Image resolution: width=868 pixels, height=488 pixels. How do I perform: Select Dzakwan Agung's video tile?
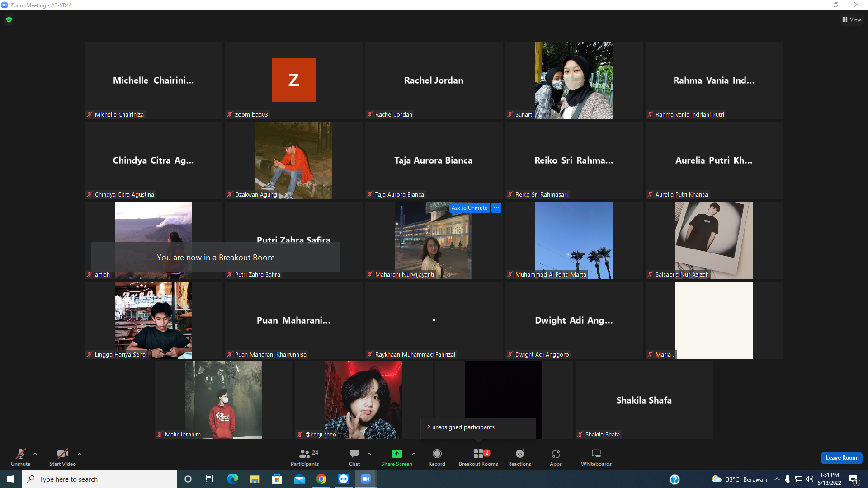(x=294, y=160)
